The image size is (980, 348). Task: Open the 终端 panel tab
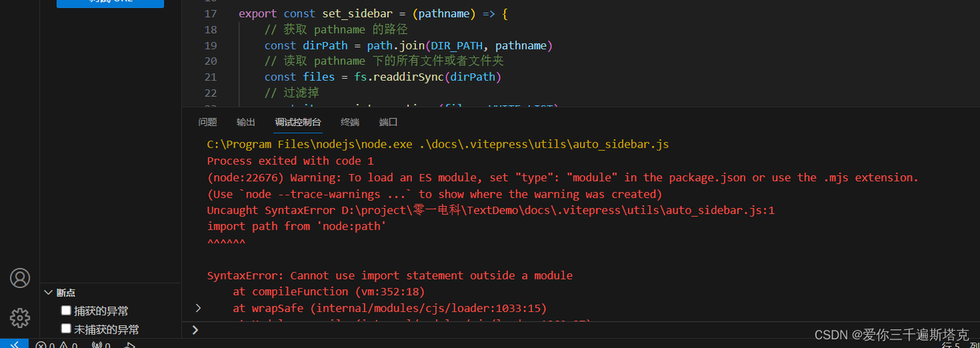click(350, 122)
